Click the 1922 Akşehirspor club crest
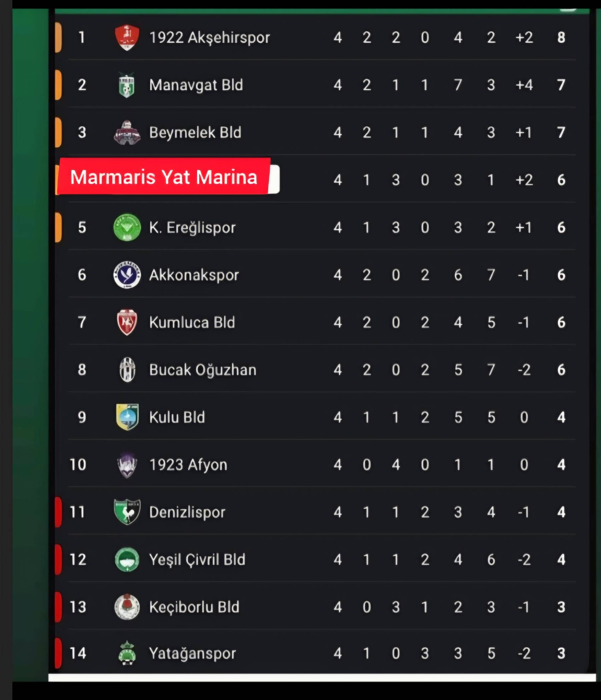This screenshot has width=601, height=700. [127, 37]
